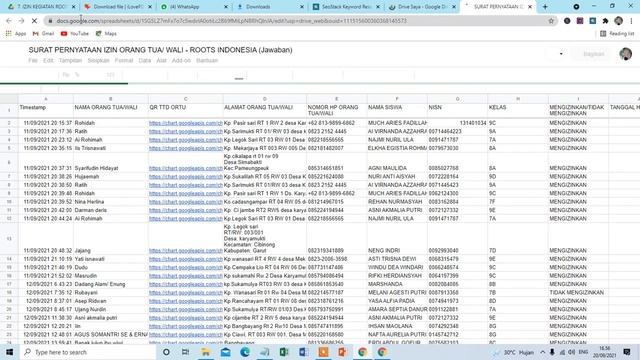Open Excel from the taskbar
Viewport: 640px width, 360px height.
284,352
